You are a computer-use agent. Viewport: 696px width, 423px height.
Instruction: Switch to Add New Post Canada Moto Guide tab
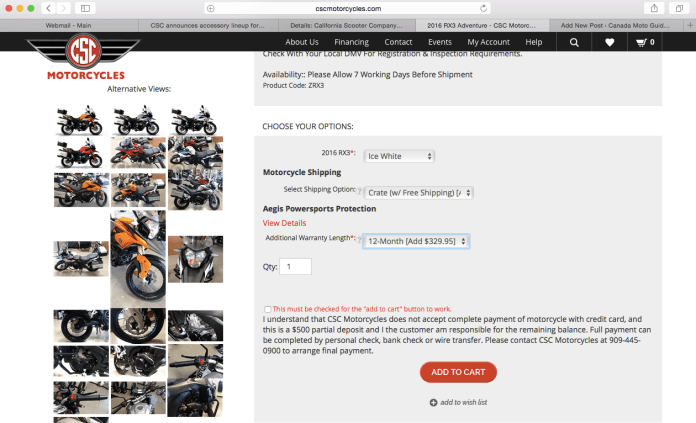[x=616, y=25]
